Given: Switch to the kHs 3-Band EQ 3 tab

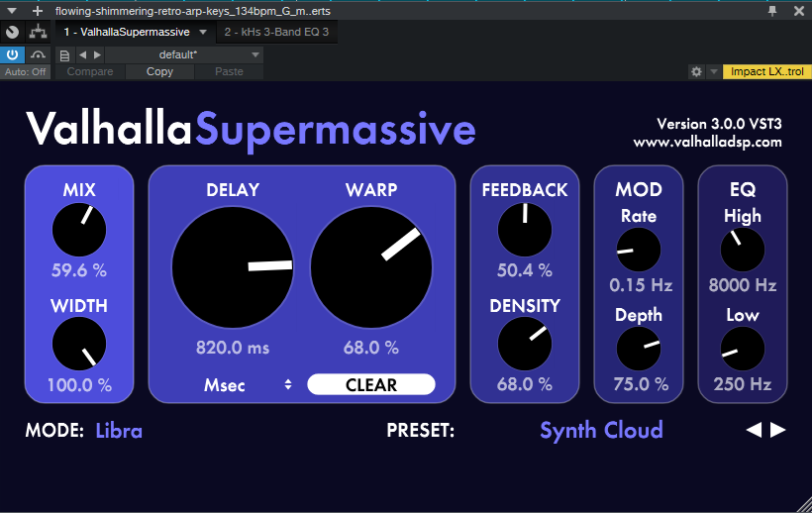Looking at the screenshot, I should tap(276, 33).
